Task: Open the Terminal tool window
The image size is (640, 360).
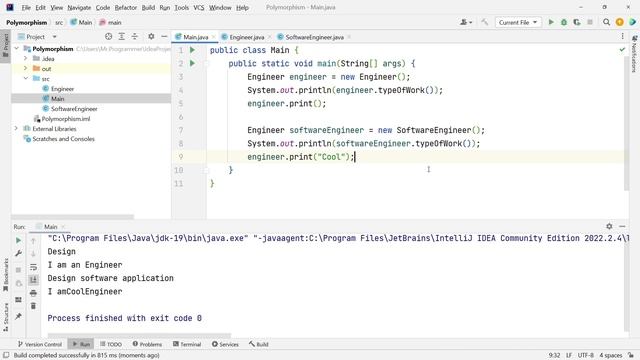Action: click(x=187, y=344)
